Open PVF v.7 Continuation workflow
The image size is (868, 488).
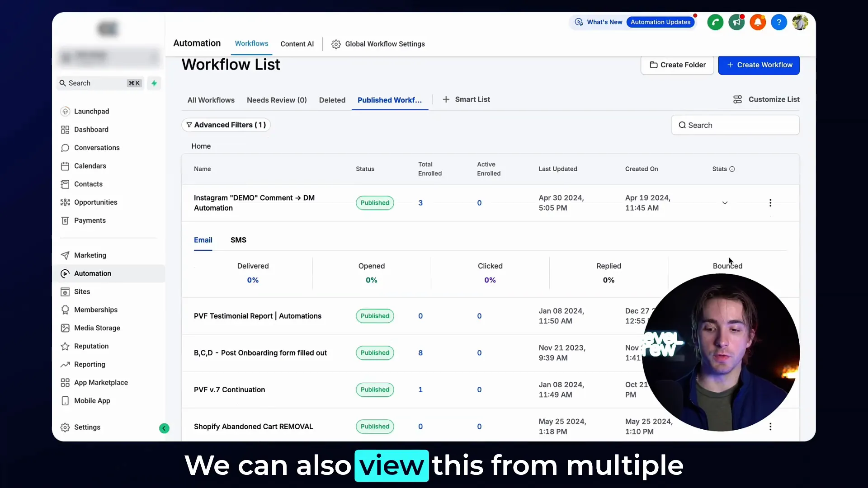point(229,389)
